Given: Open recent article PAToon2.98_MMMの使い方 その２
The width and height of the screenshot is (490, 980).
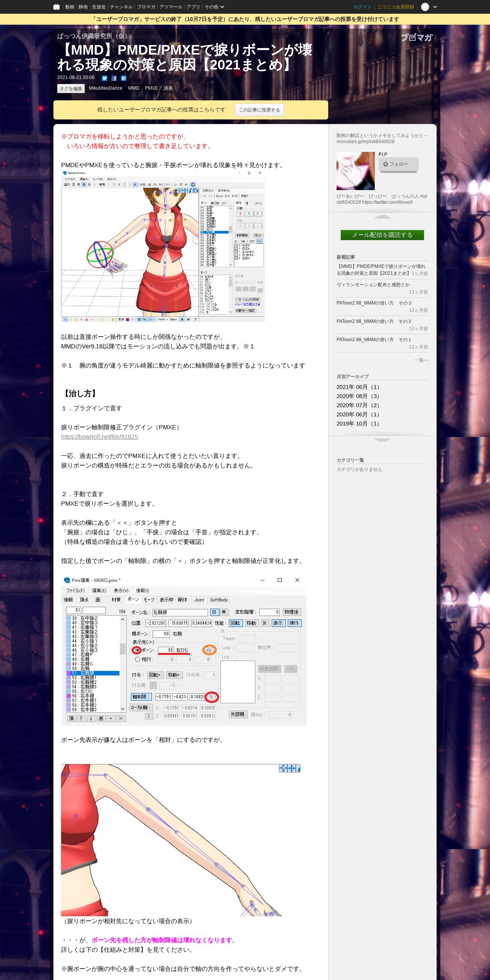Looking at the screenshot, I should 374,321.
